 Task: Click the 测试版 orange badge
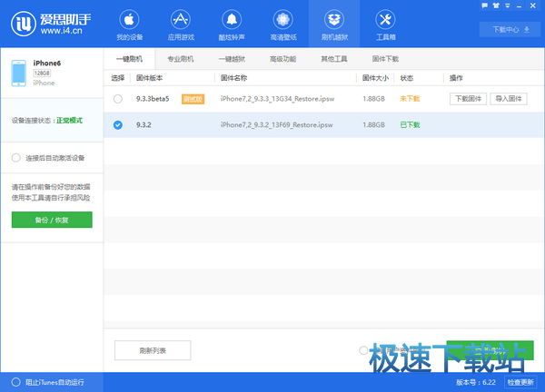(x=193, y=99)
